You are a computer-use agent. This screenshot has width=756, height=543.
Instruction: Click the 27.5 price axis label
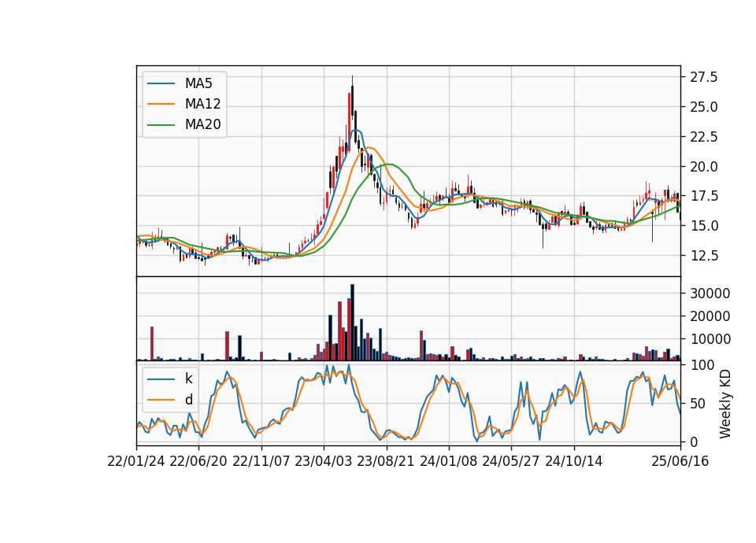703,77
